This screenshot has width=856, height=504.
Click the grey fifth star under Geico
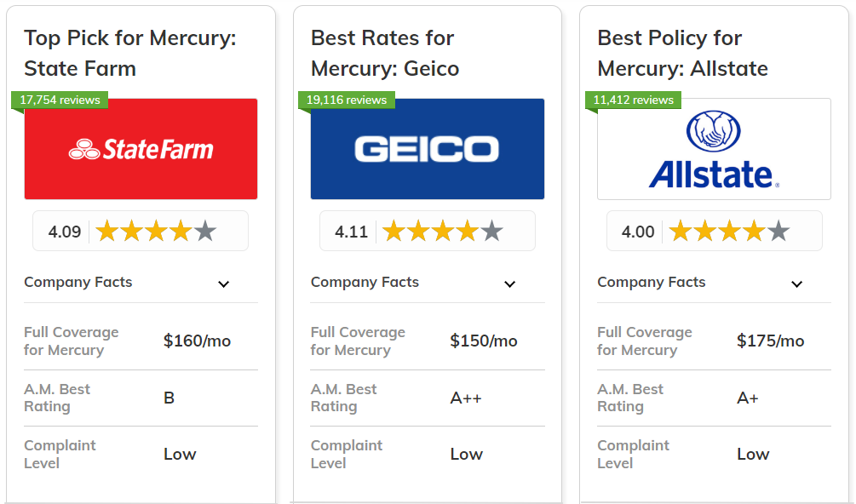click(x=491, y=231)
